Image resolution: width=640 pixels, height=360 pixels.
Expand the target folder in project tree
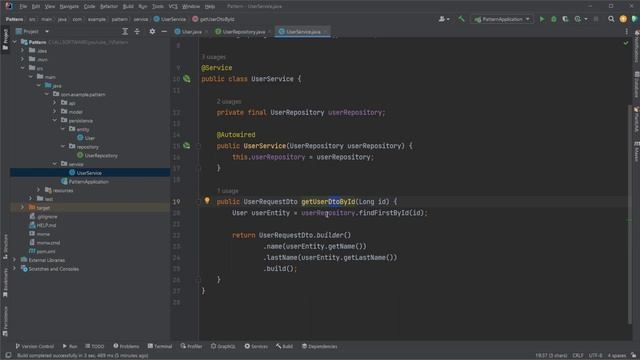coord(22,207)
